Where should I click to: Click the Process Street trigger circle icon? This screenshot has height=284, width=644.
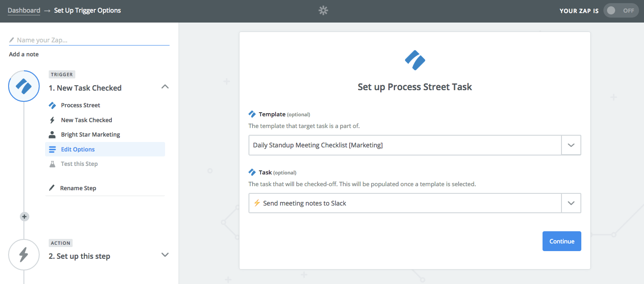tap(24, 86)
